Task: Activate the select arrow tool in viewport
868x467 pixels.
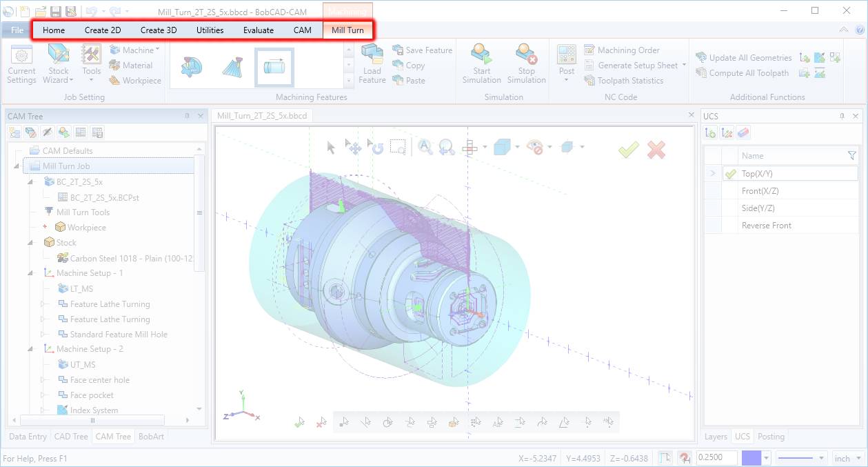Action: pos(331,147)
